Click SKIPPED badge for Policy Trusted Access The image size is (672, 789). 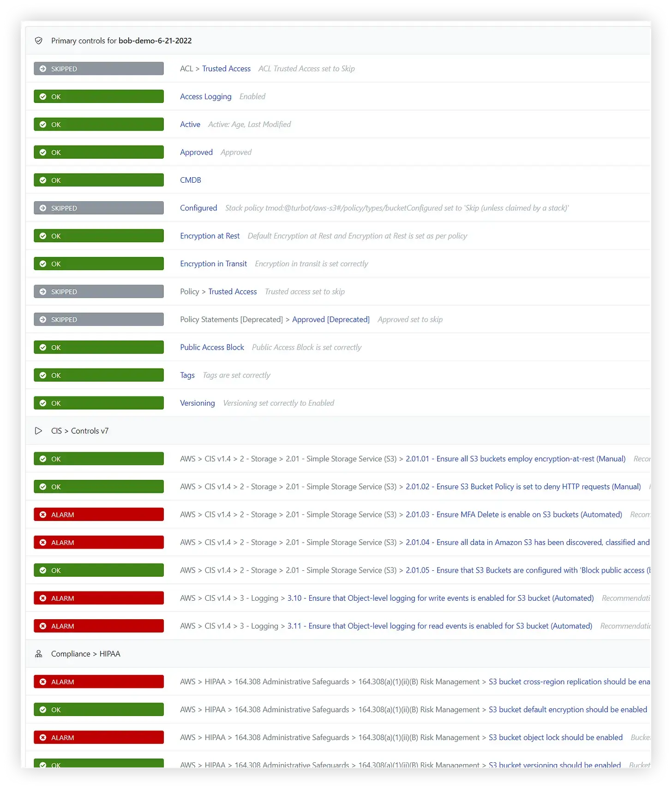point(99,292)
